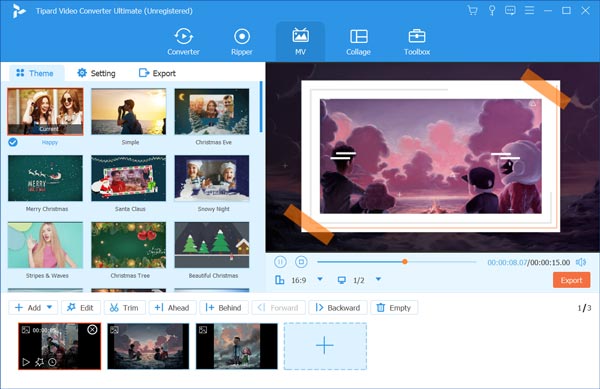Stop the preview playback
600x389 pixels.
[302, 262]
